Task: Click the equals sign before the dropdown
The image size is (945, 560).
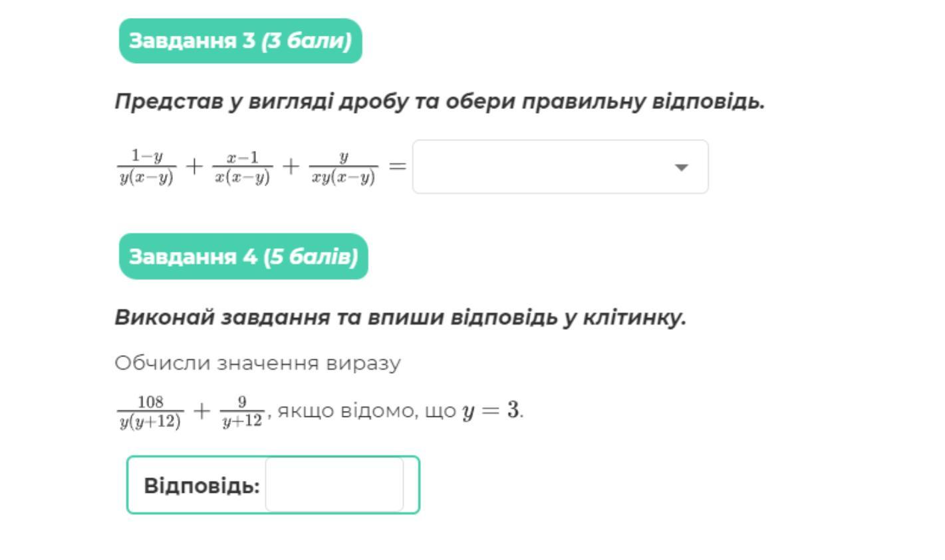Action: 397,166
